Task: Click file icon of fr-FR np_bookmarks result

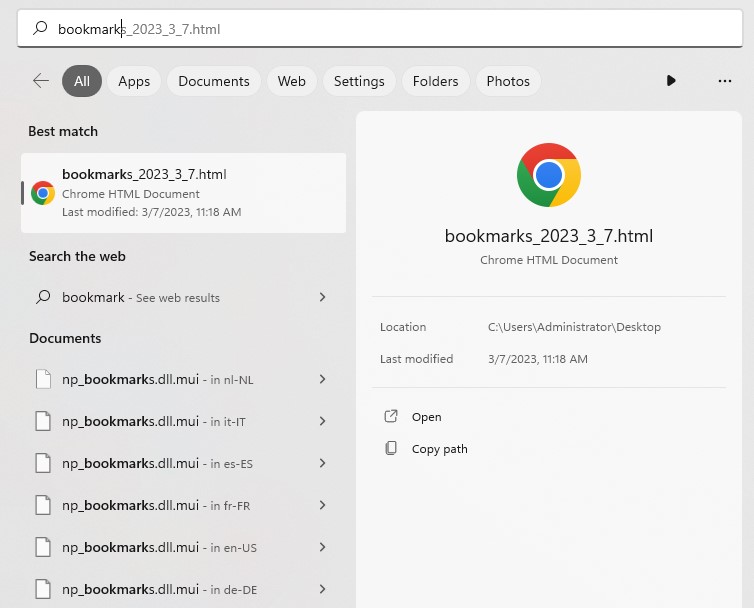Action: coord(43,505)
